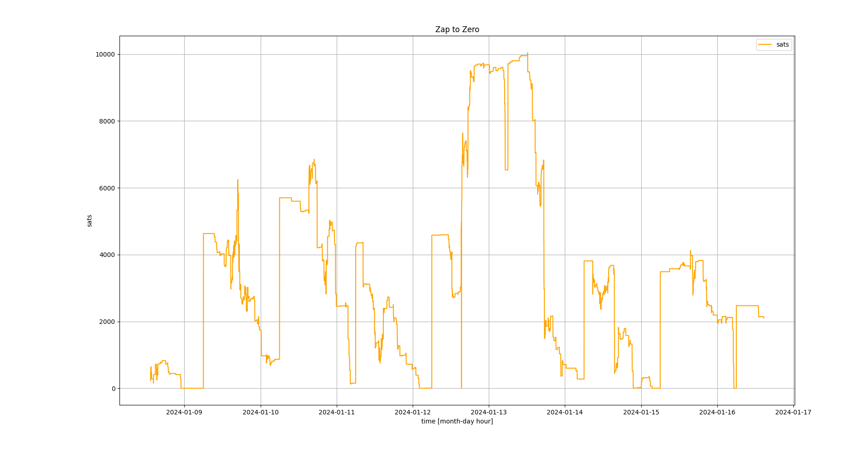Screen dimensions: 868x461
Task: Select the 2024-01-15 date tick label
Action: 641,412
